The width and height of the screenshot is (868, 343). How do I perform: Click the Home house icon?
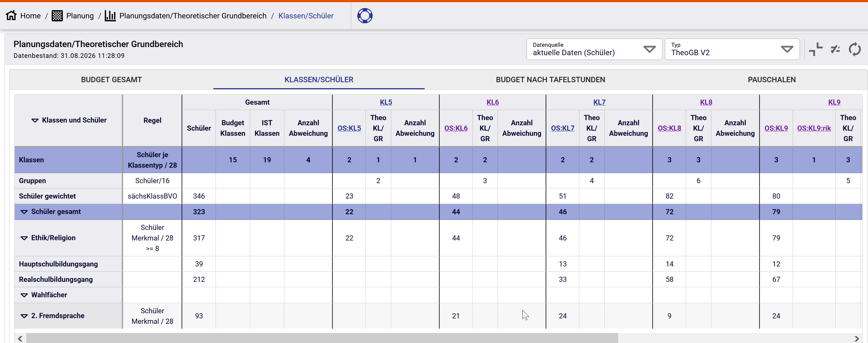(11, 15)
